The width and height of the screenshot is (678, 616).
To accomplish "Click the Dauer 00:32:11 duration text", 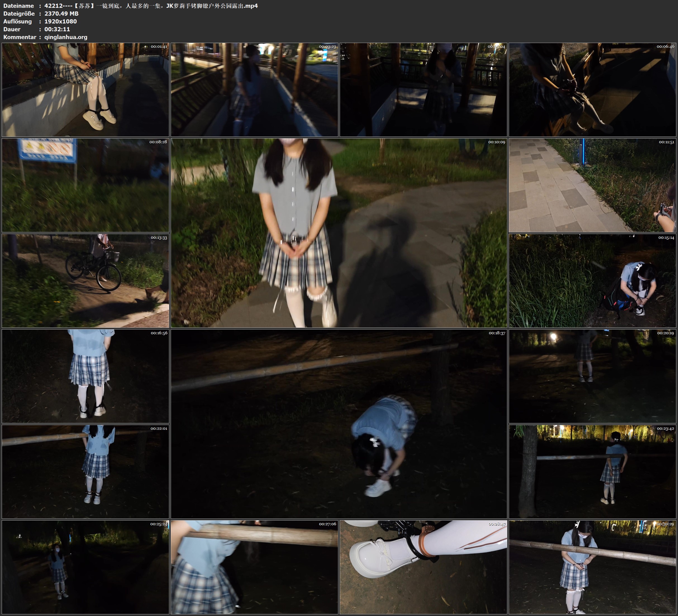I will [57, 29].
